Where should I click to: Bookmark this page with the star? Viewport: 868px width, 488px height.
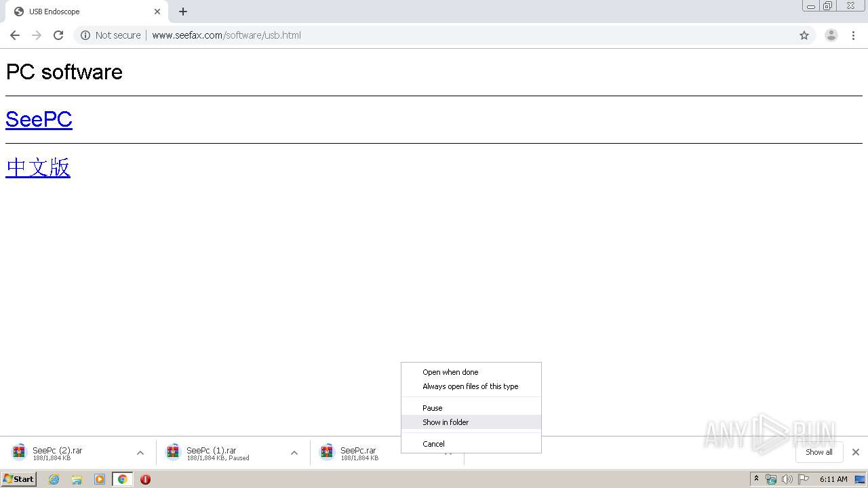[804, 35]
